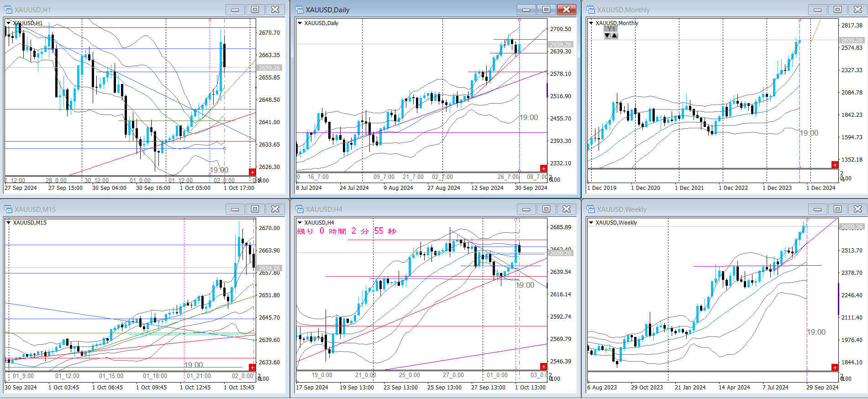Expand the XAUUSD,H1 chart label triangle
The width and height of the screenshot is (868, 399).
click(x=8, y=23)
